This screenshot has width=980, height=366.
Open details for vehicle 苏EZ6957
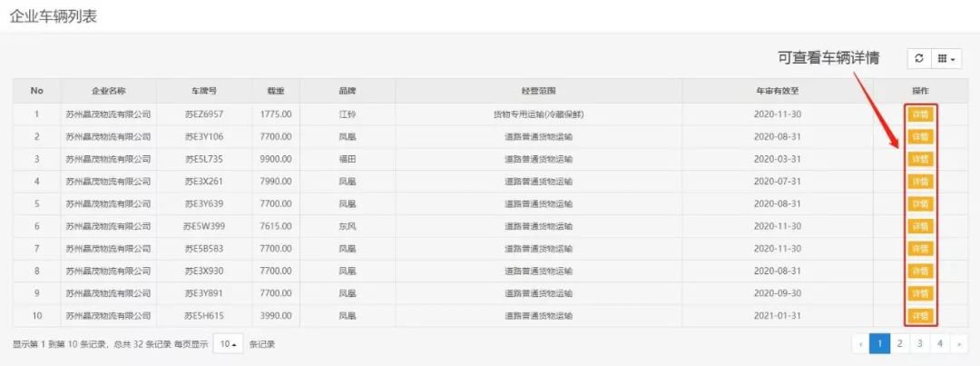pos(920,114)
